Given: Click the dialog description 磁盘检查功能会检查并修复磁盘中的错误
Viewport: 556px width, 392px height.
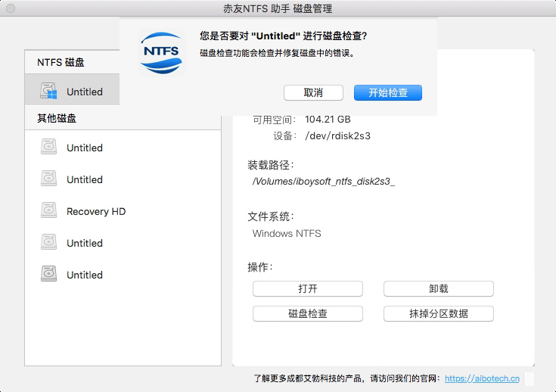Looking at the screenshot, I should (x=278, y=53).
